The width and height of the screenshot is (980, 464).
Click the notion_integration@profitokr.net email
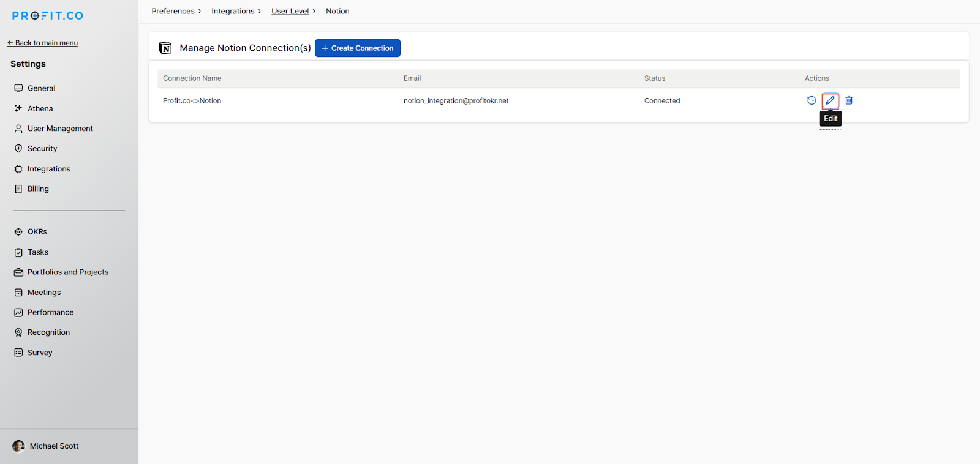(456, 100)
